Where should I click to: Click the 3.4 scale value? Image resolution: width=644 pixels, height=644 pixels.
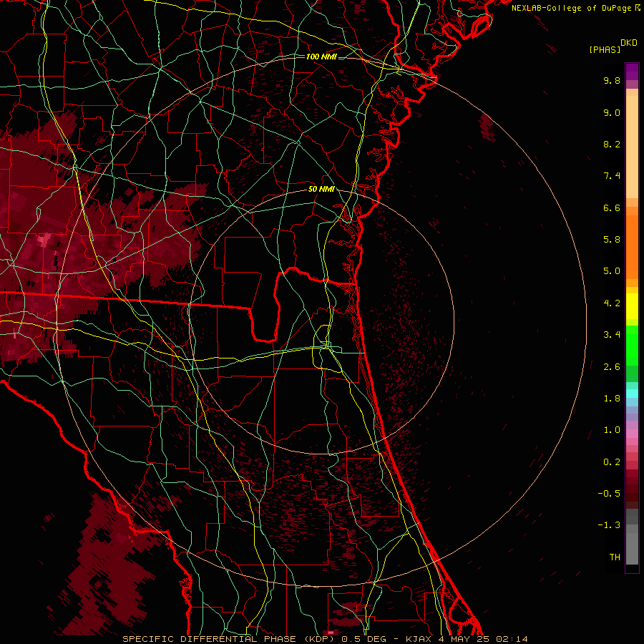pos(612,335)
